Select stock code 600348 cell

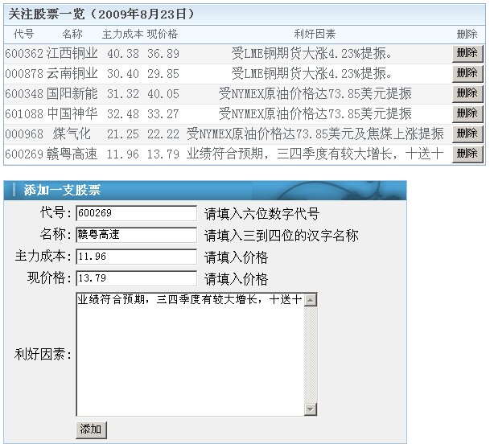click(x=24, y=94)
